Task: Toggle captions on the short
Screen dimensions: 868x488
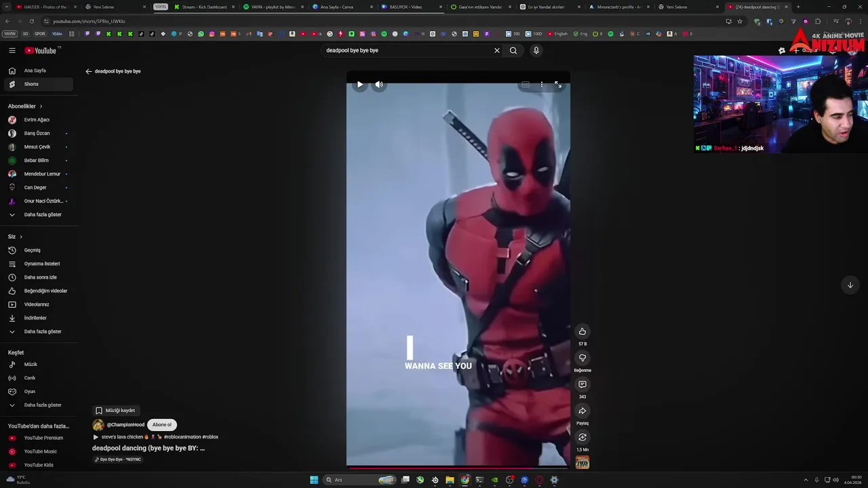Action: [526, 85]
